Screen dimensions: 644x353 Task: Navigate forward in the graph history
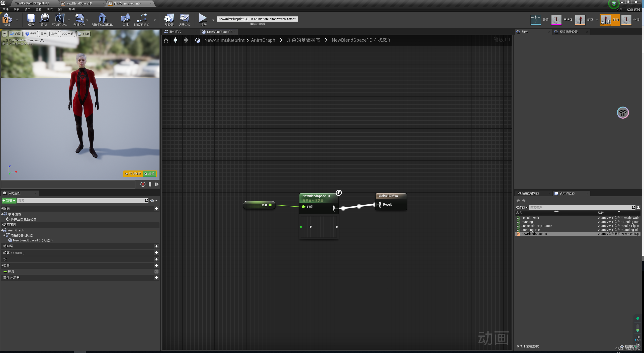(x=186, y=40)
